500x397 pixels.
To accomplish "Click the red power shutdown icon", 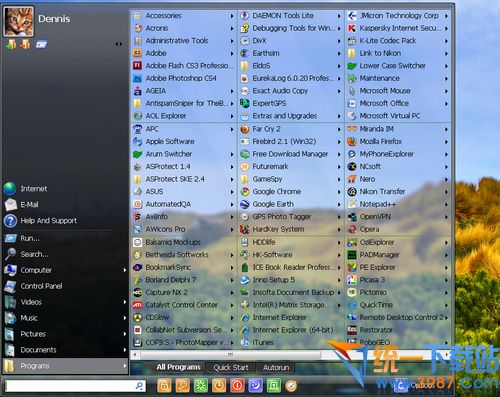I will click(237, 386).
